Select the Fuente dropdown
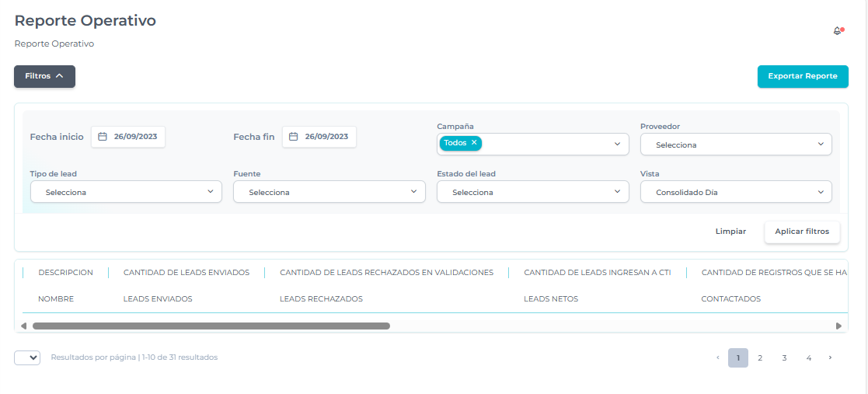The image size is (868, 394). coord(329,192)
